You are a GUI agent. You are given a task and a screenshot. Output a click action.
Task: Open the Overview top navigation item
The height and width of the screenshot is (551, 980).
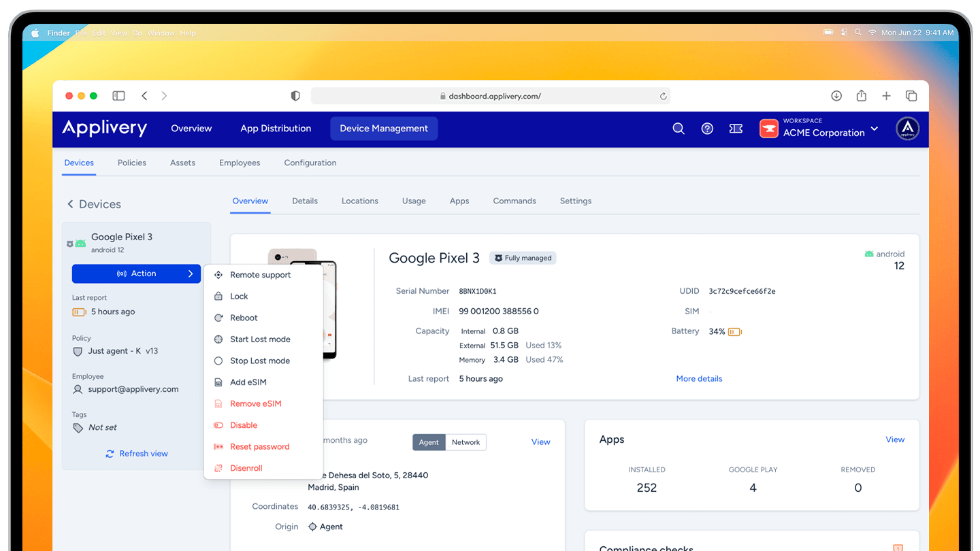point(191,129)
